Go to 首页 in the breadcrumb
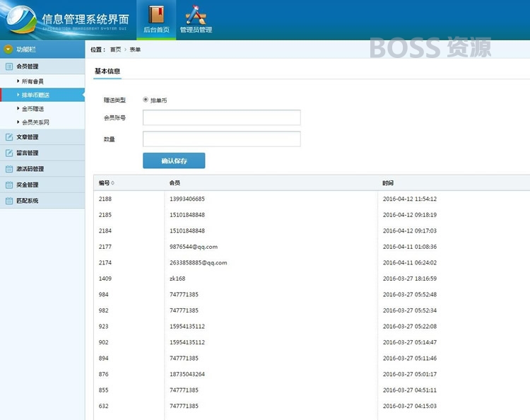Image resolution: width=530 pixels, height=420 pixels. [115, 49]
